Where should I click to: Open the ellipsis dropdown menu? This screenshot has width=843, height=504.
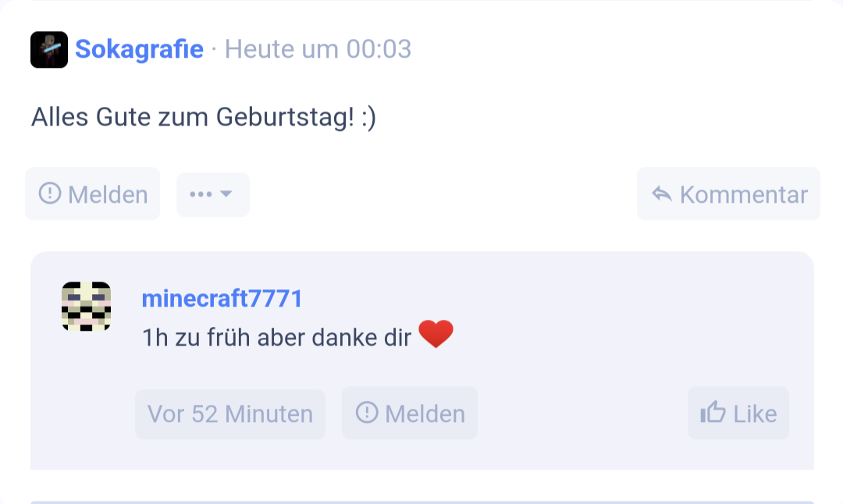coord(212,194)
